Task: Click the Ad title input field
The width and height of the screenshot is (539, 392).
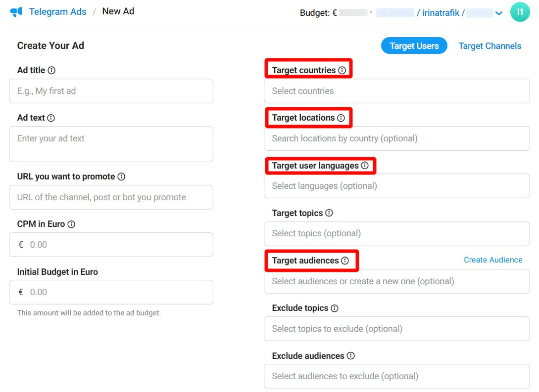Action: 111,91
